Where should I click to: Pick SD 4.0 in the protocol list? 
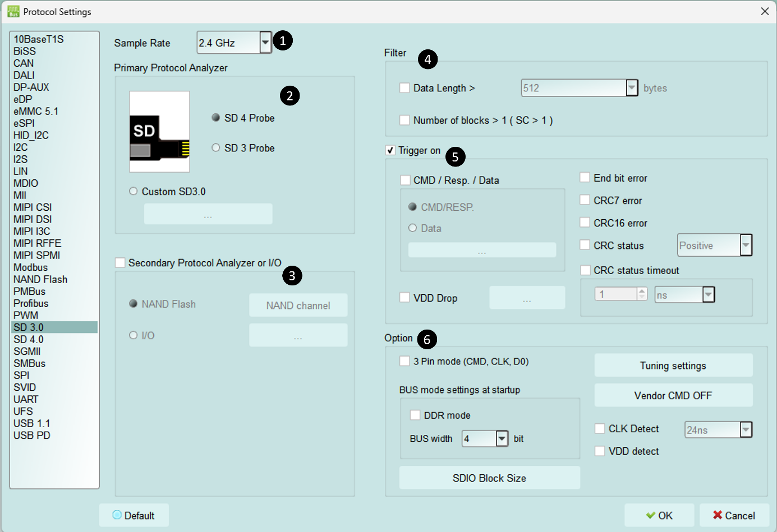(x=54, y=339)
